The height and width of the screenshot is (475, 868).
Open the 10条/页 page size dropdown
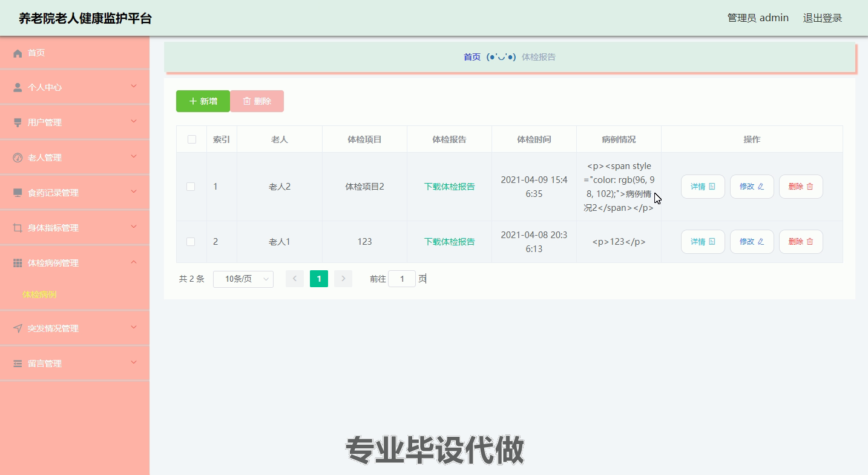pos(243,279)
